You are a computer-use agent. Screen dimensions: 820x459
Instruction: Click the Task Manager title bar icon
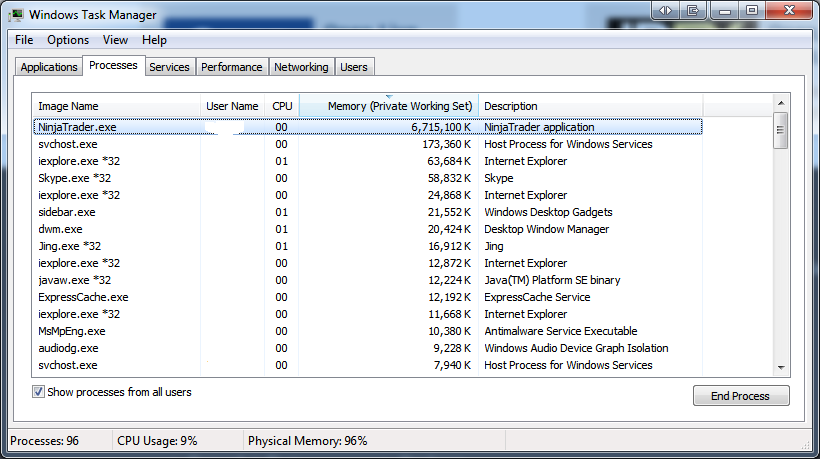(x=16, y=15)
